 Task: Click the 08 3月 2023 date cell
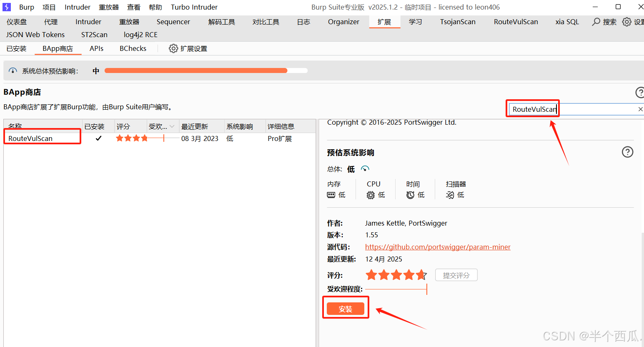[200, 138]
